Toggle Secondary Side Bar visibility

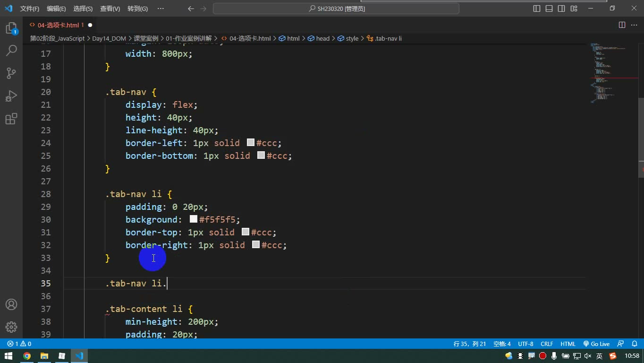coord(561,9)
